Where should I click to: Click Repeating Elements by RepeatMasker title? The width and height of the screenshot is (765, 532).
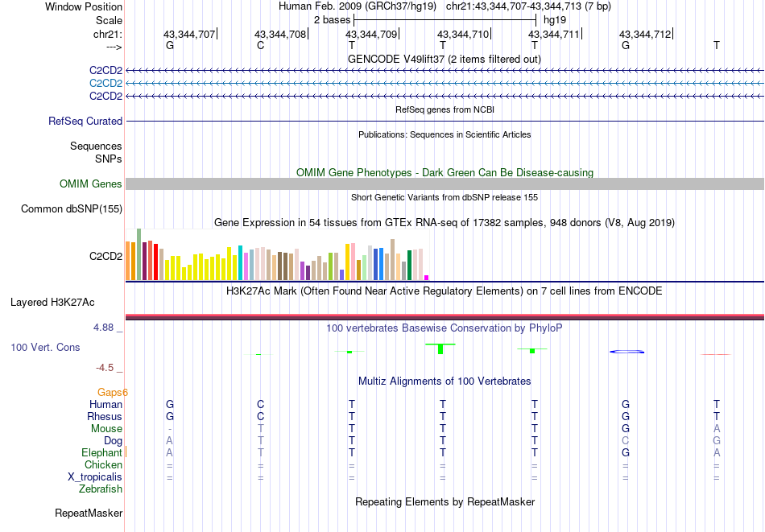tap(445, 501)
